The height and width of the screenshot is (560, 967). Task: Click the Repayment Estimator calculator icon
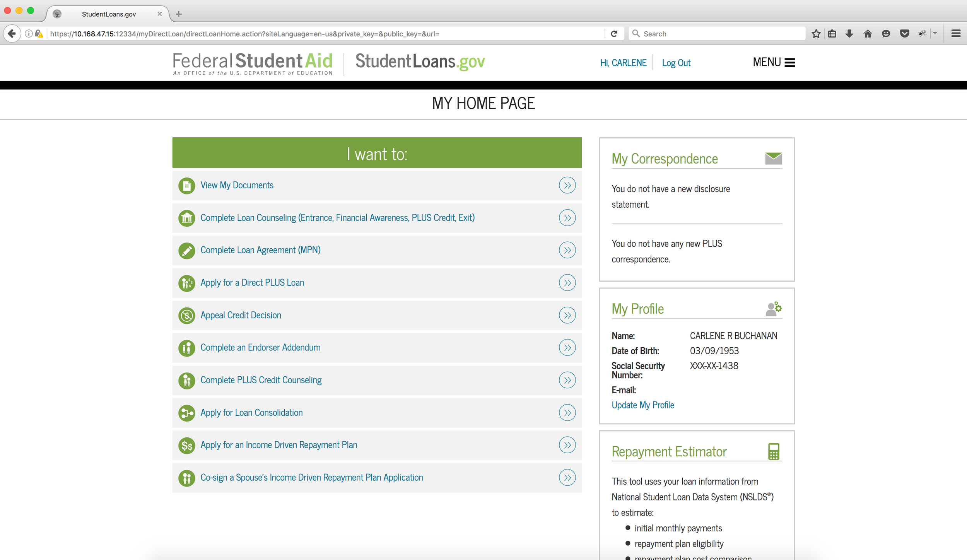pos(773,451)
